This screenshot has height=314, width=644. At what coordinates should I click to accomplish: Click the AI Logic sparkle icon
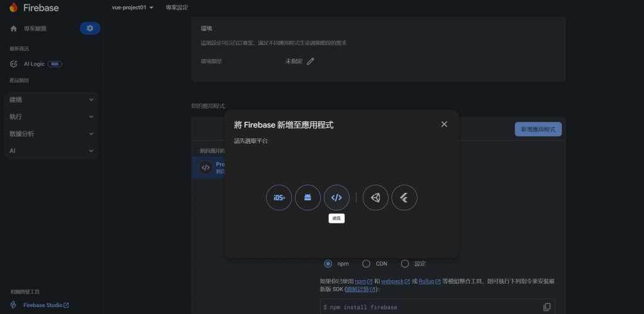[x=14, y=64]
